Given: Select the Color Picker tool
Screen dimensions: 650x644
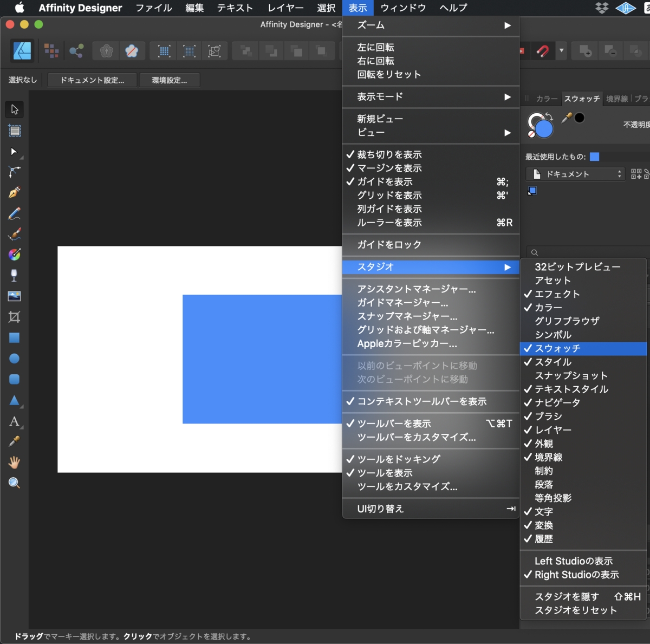Looking at the screenshot, I should tap(15, 441).
